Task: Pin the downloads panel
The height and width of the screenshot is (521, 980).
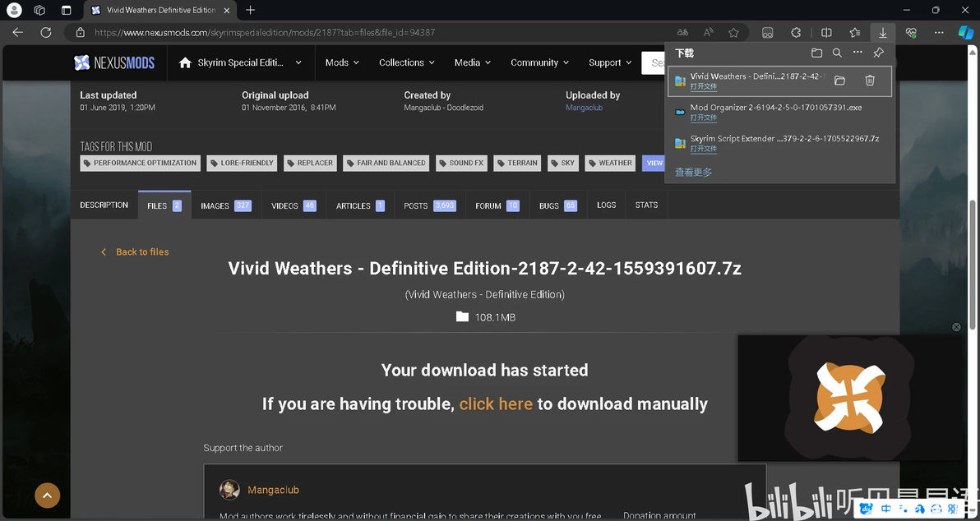Action: point(878,53)
